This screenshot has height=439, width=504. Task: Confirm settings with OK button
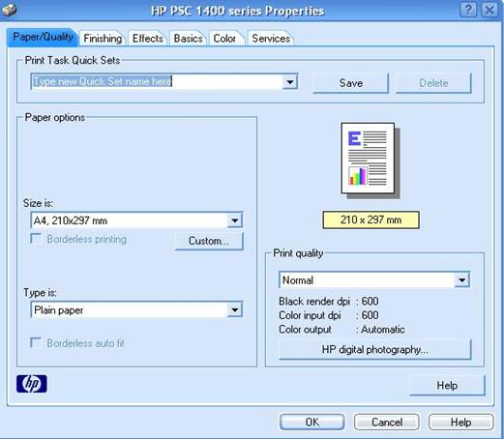tap(311, 422)
